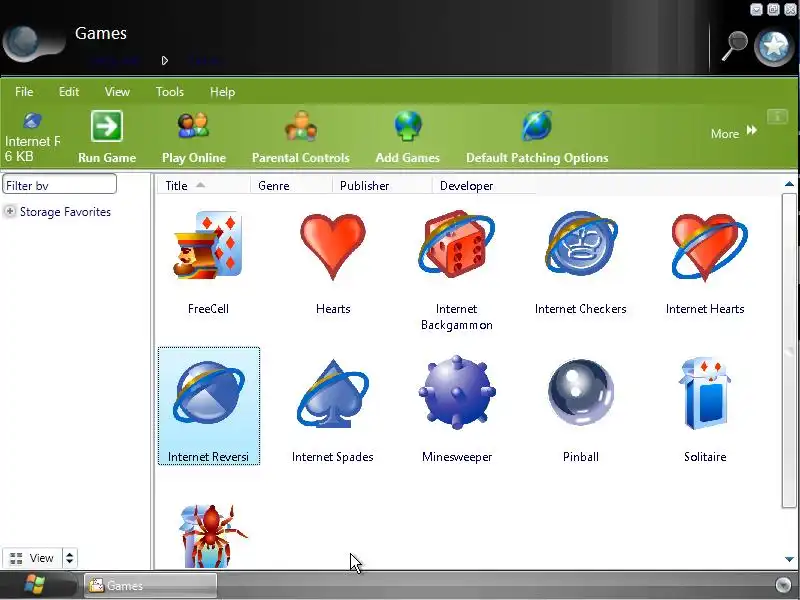Select the Solitaire card deck icon
This screenshot has width=800, height=600.
[x=705, y=393]
